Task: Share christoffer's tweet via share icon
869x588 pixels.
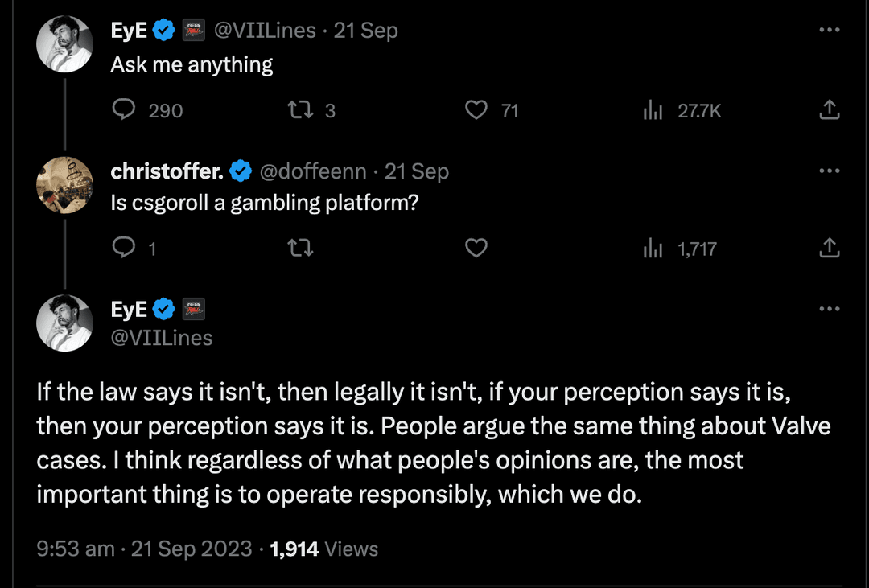Action: tap(829, 249)
